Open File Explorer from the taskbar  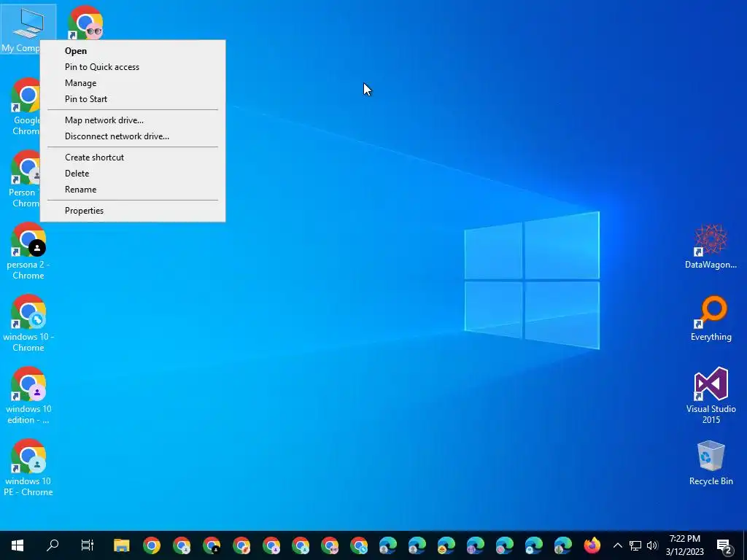pyautogui.click(x=122, y=545)
